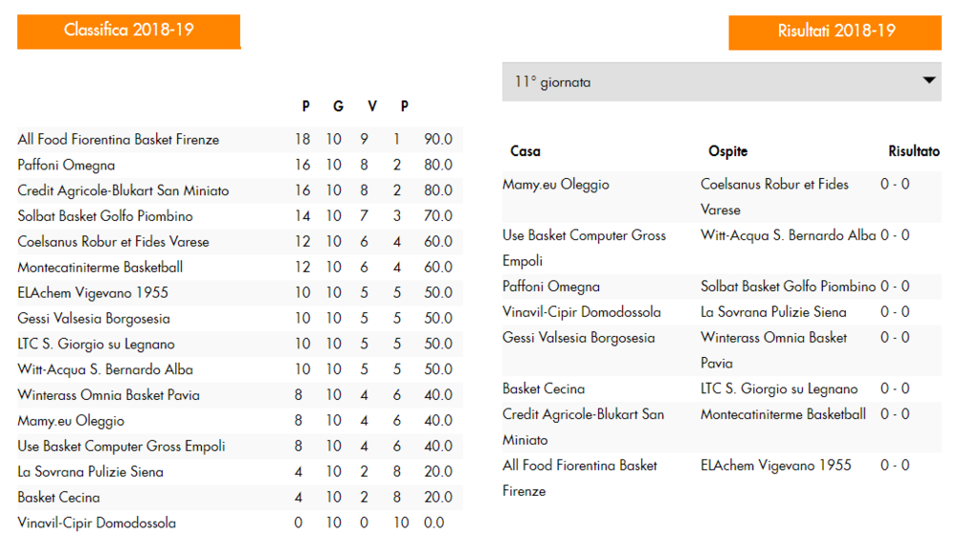Click Montecatiniterme Basketball in the standings

(100, 267)
